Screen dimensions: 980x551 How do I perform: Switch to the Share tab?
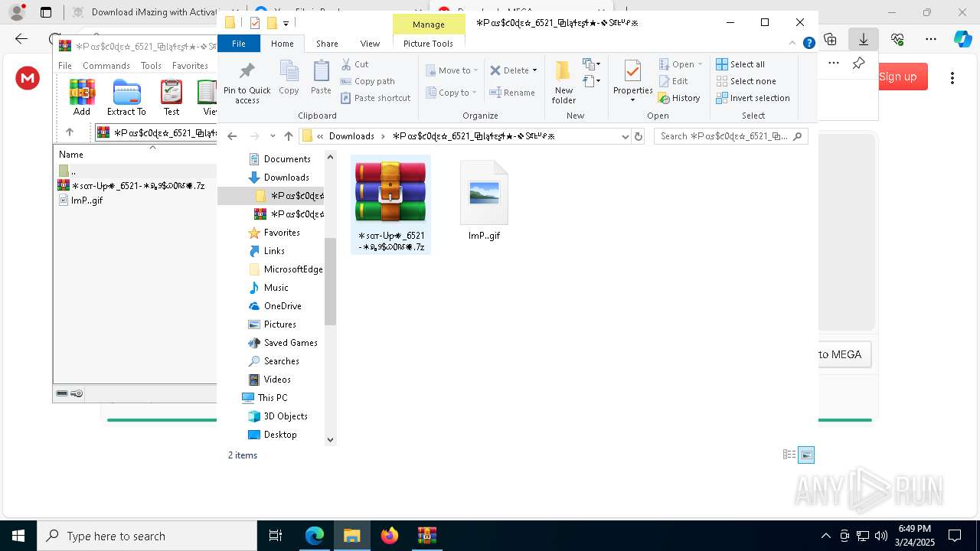[327, 44]
